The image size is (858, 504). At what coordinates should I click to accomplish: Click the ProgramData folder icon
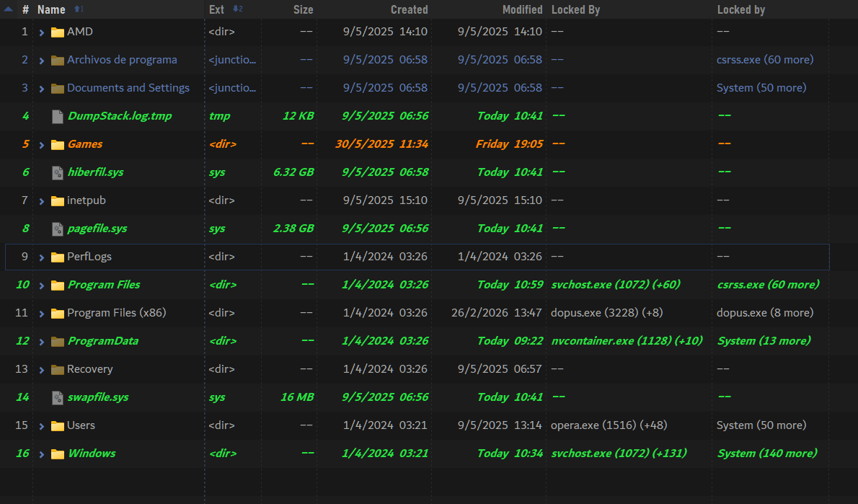[58, 341]
